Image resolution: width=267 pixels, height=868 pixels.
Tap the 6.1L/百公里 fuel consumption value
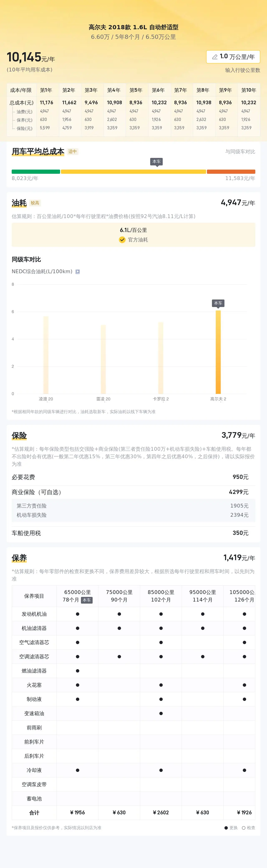pos(133,230)
